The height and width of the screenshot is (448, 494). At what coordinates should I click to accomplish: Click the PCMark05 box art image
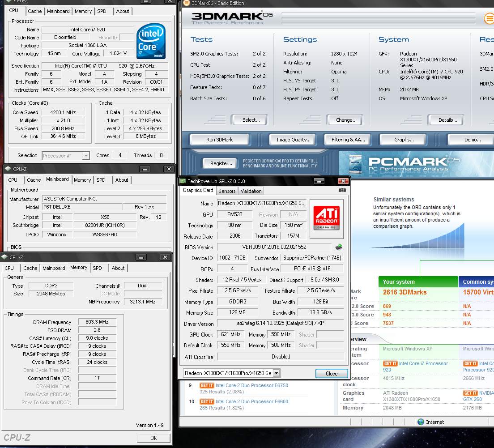(355, 164)
